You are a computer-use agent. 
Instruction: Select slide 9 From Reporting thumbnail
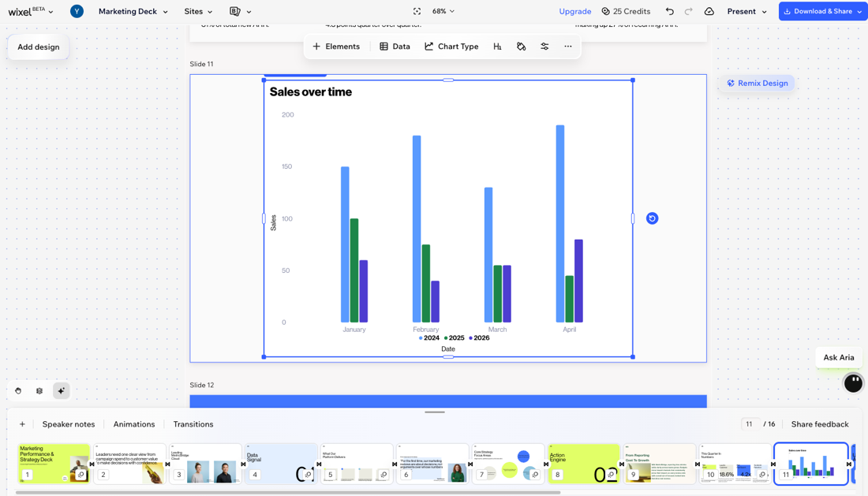(x=660, y=464)
